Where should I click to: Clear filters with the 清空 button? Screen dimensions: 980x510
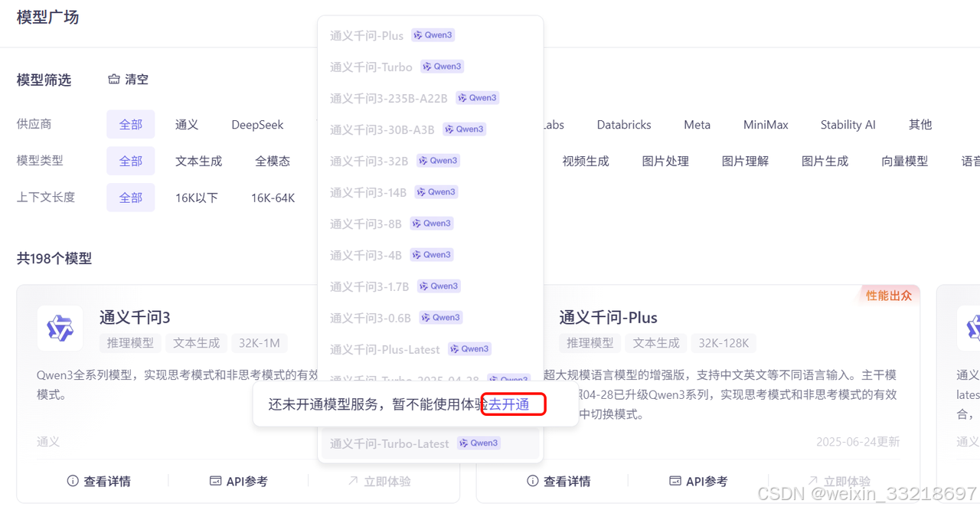[x=128, y=79]
